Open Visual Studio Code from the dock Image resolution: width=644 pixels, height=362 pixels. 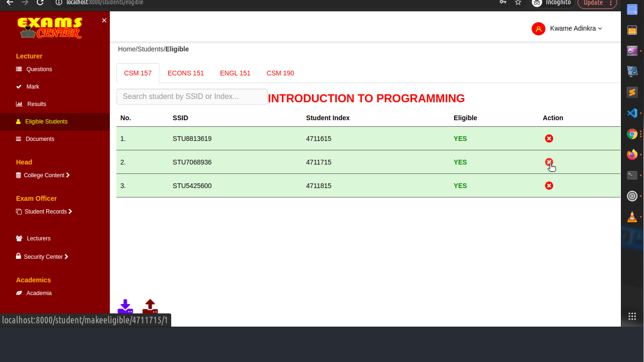[632, 113]
